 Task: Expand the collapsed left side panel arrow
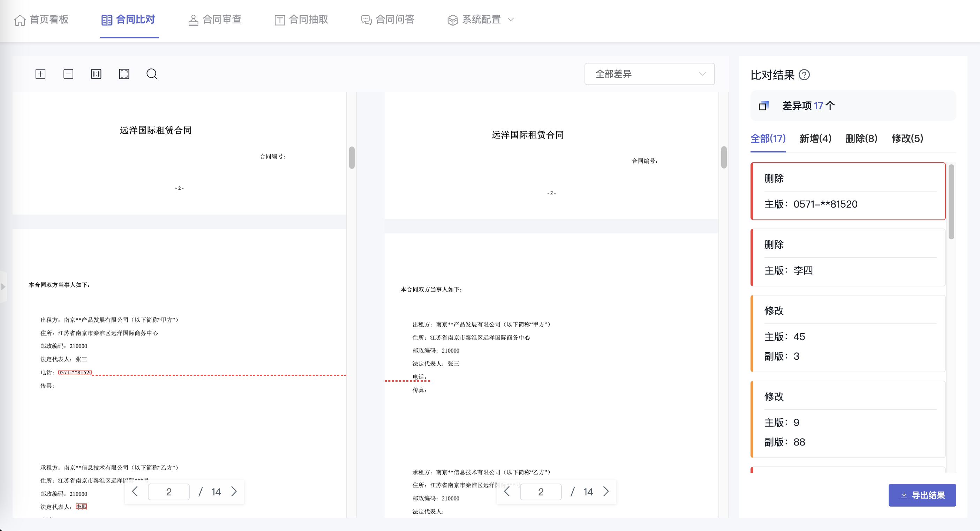3,287
